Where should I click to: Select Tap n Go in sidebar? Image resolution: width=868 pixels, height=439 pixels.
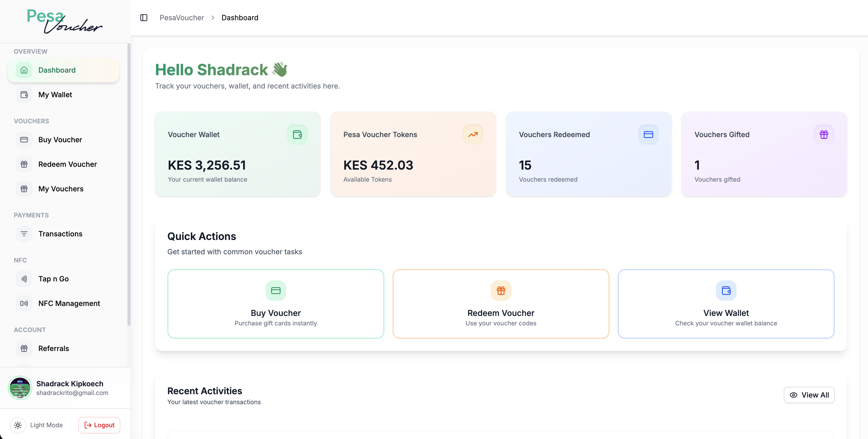[x=63, y=279]
